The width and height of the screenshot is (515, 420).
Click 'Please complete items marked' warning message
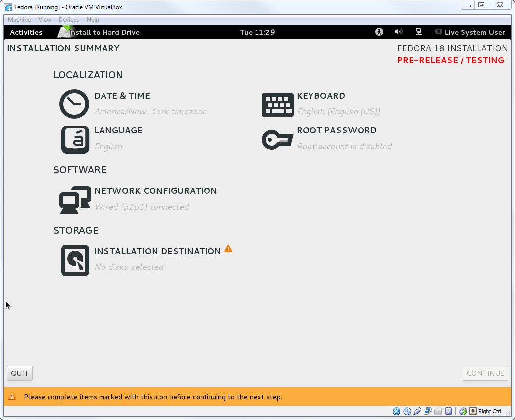pos(153,397)
